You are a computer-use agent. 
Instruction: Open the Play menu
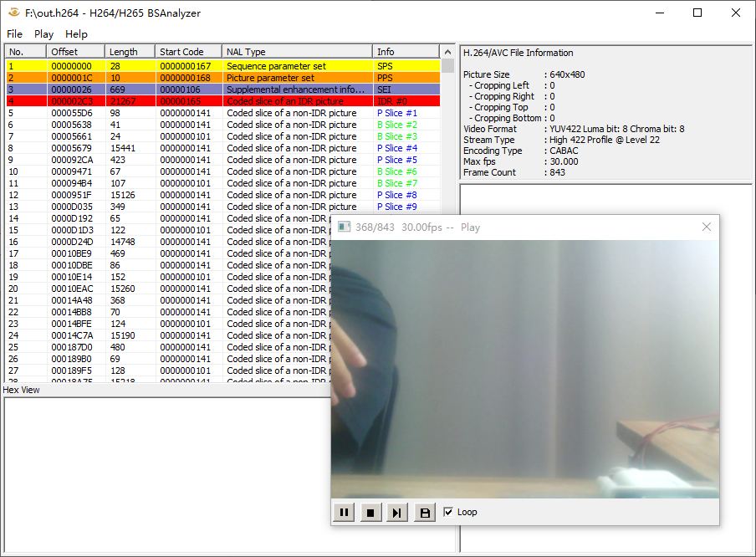coord(43,34)
